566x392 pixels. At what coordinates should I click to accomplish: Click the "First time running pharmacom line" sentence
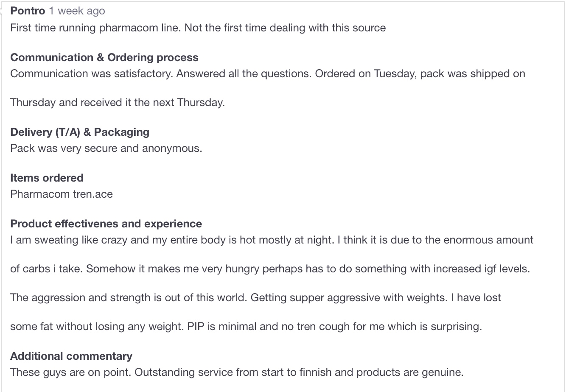pos(96,28)
